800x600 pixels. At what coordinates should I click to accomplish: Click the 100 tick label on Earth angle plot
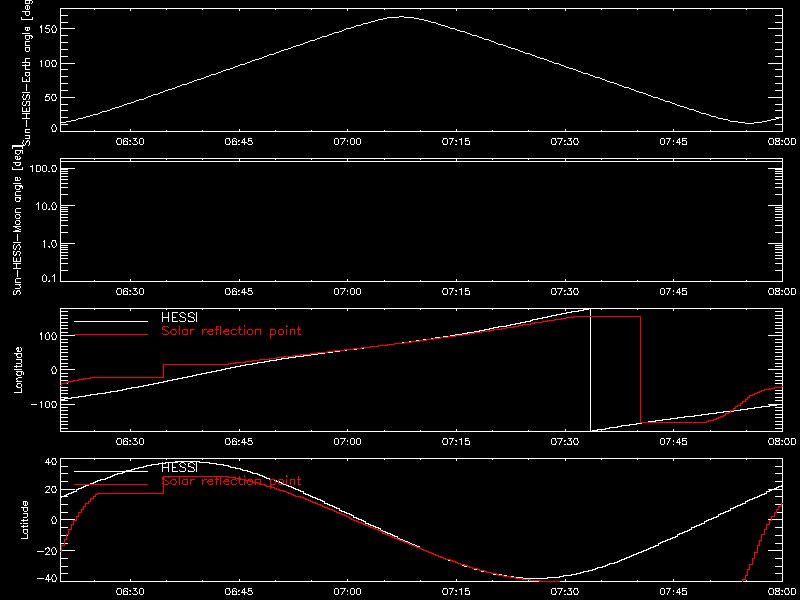[46, 64]
